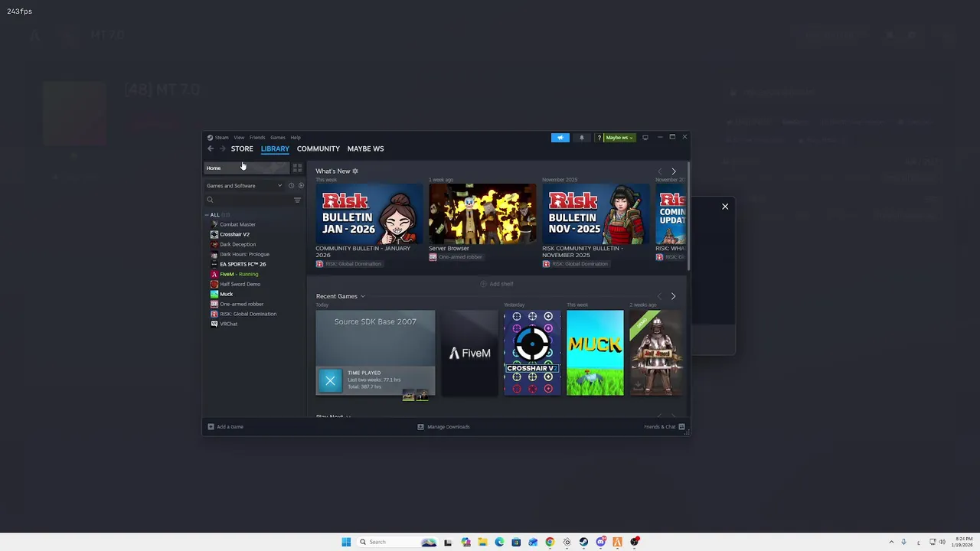
Task: Open the Steam help question mark
Action: coord(599,138)
